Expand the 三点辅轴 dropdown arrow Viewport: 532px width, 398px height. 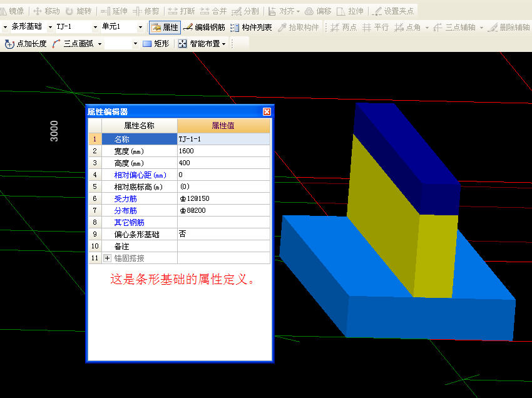pyautogui.click(x=481, y=28)
